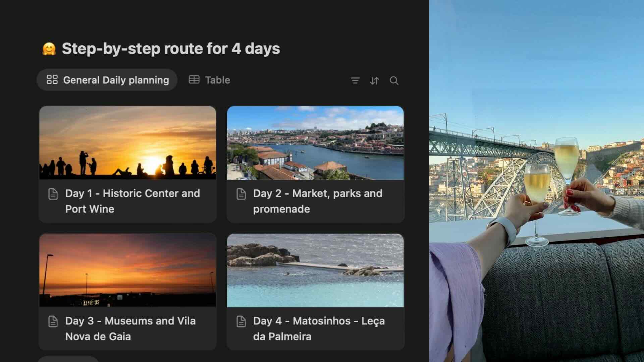Click the seaside pool cover on Day 4
The image size is (644, 362).
point(315,270)
